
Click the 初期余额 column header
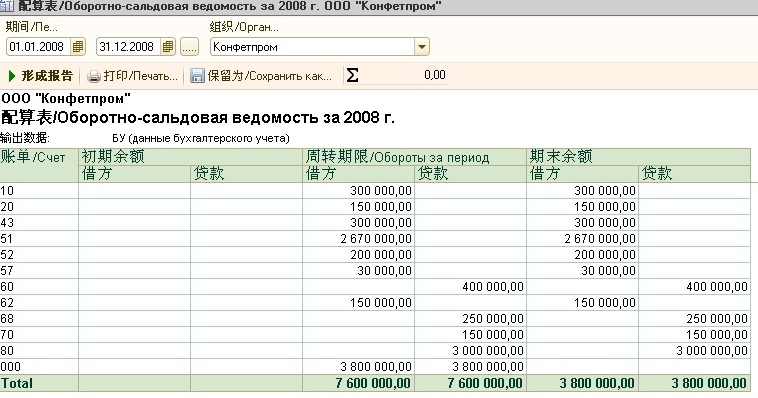coord(190,157)
